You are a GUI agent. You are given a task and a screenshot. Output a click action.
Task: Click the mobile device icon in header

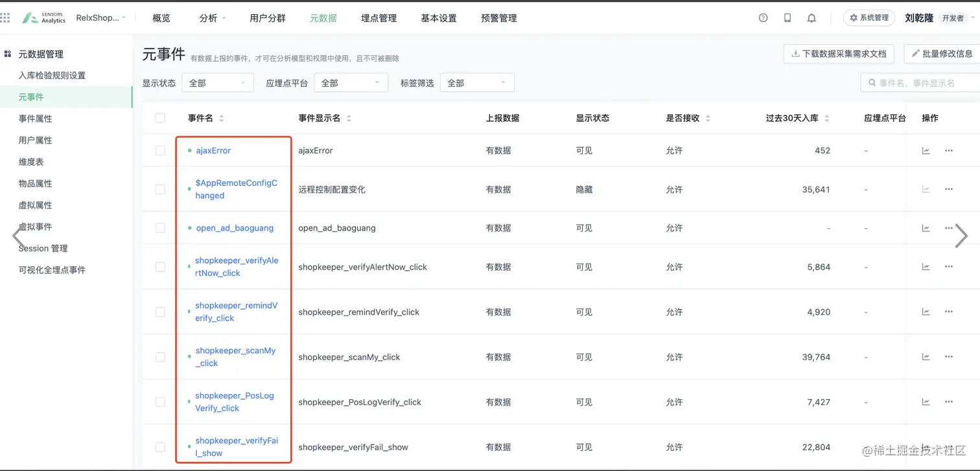[787, 18]
